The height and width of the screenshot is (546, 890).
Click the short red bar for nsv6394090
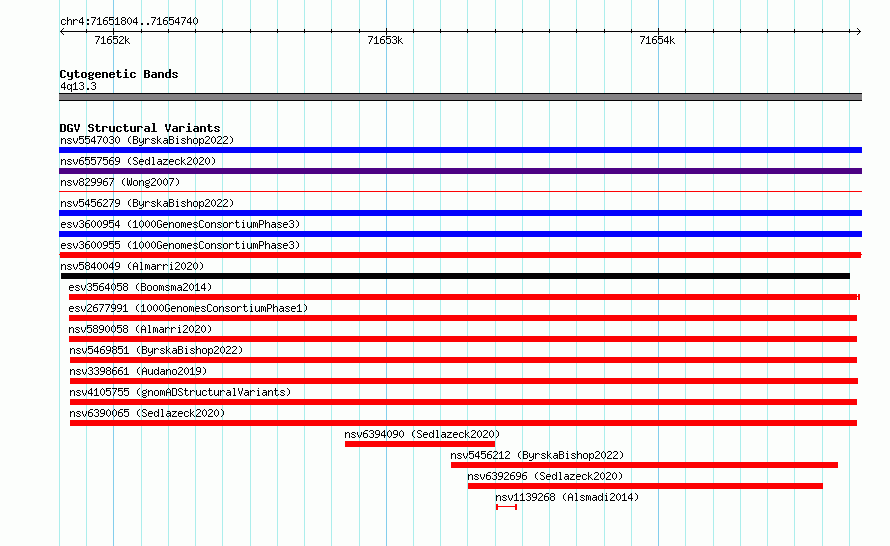[420, 444]
